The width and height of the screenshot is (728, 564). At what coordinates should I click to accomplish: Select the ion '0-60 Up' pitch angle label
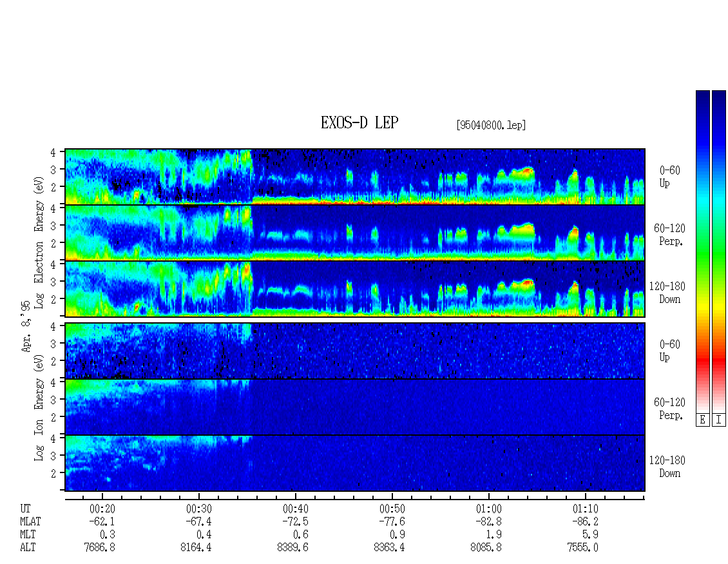[x=669, y=350]
